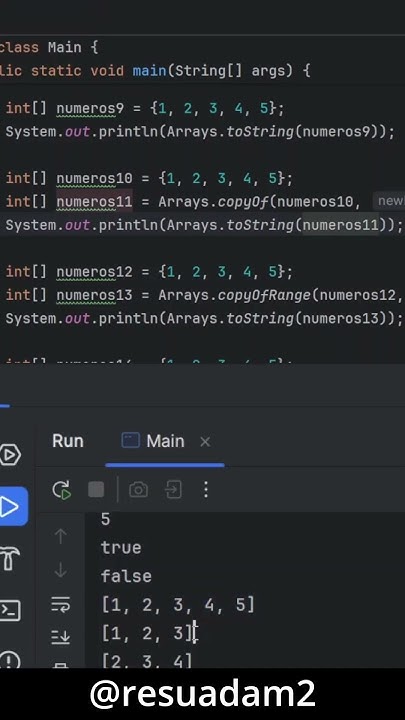Open the Problems tool window icon
This screenshot has height=720, width=405.
(x=9, y=660)
